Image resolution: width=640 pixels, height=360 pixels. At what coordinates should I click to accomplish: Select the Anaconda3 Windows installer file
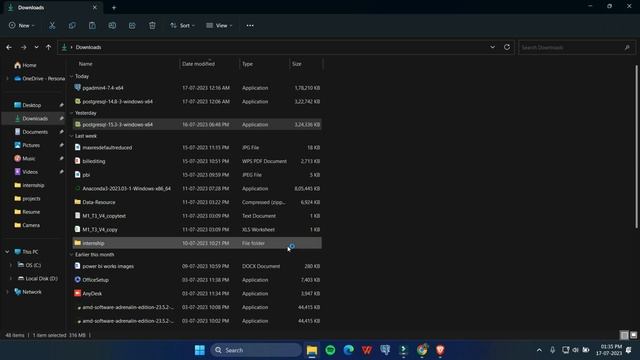(197, 189)
